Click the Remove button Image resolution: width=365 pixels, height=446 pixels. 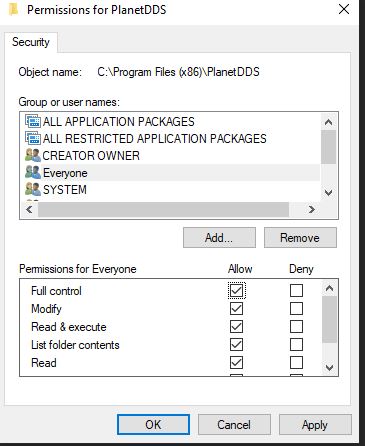[x=300, y=238]
